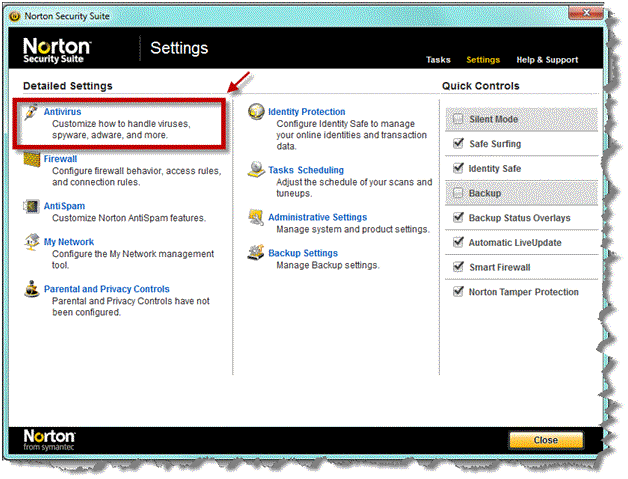Click the yellow Close button
The height and width of the screenshot is (479, 628).
click(546, 440)
